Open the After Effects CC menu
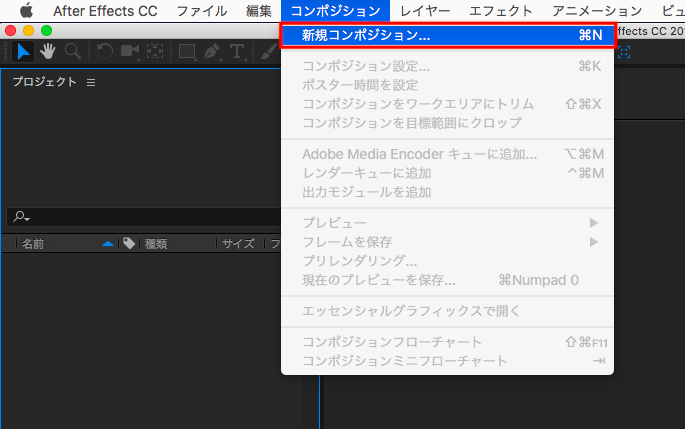The height and width of the screenshot is (429, 685). [x=105, y=10]
